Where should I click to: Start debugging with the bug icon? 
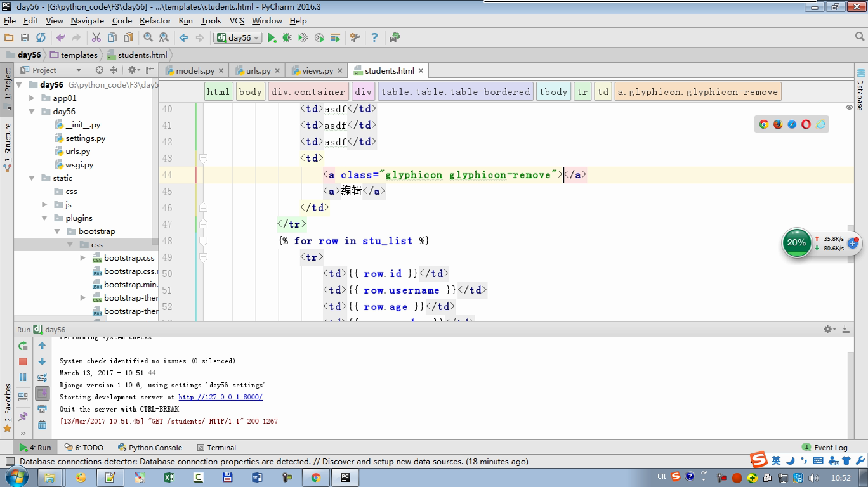click(287, 38)
